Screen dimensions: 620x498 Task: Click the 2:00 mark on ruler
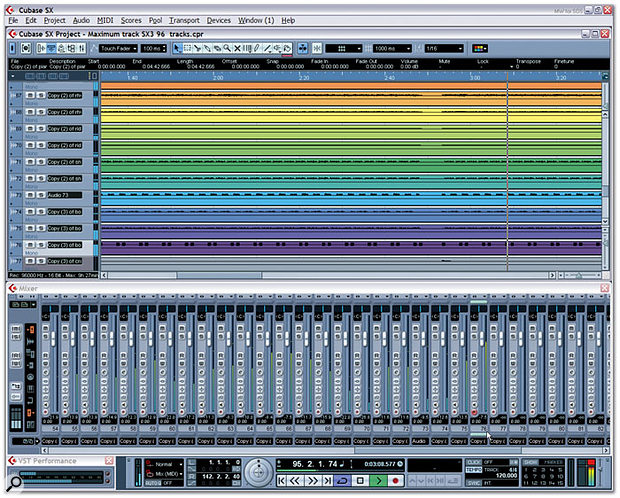[218, 78]
